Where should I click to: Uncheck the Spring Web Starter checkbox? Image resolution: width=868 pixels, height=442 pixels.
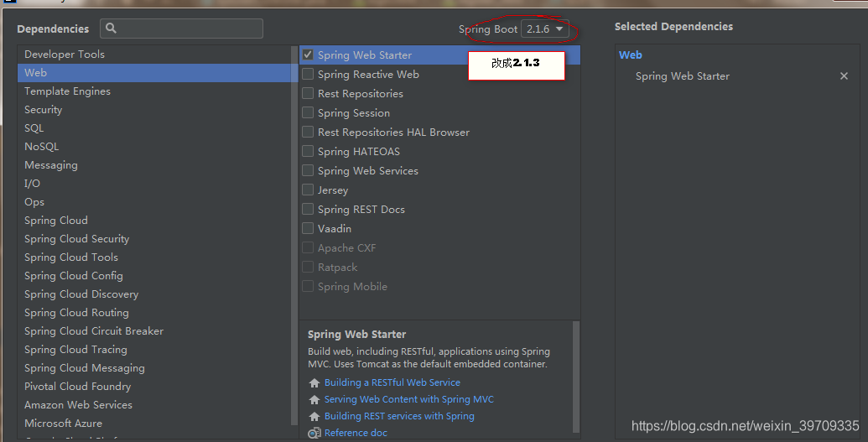pyautogui.click(x=308, y=55)
